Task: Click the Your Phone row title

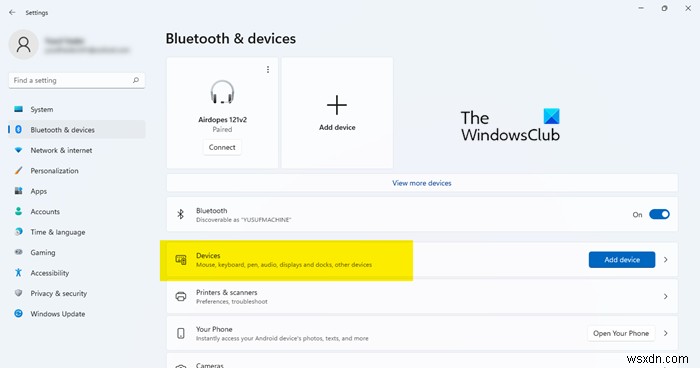Action: [214, 329]
